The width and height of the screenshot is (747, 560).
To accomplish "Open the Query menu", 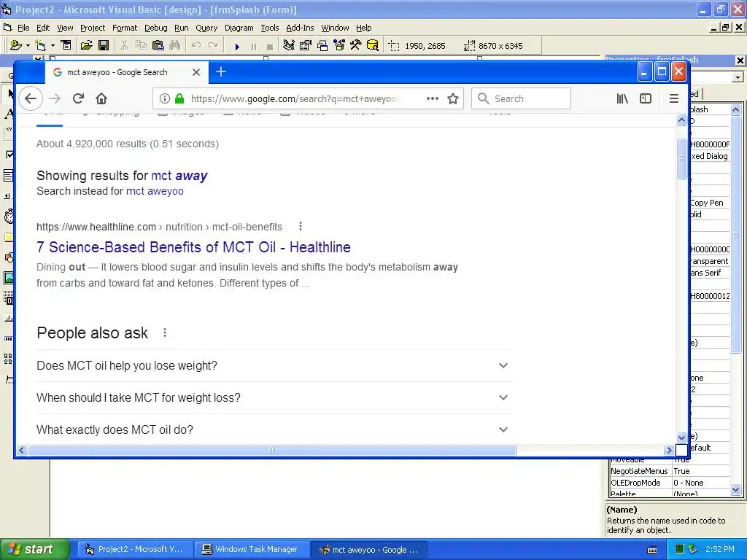I will tap(206, 28).
